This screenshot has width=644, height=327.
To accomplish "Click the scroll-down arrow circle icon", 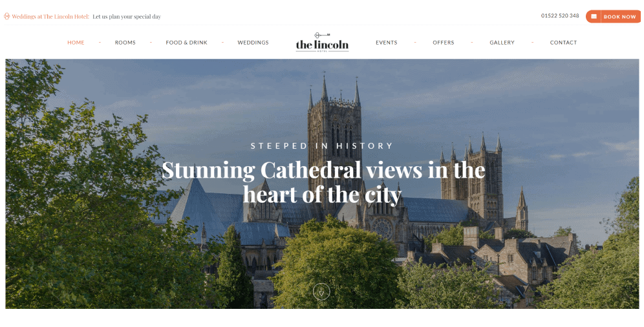I will [321, 292].
